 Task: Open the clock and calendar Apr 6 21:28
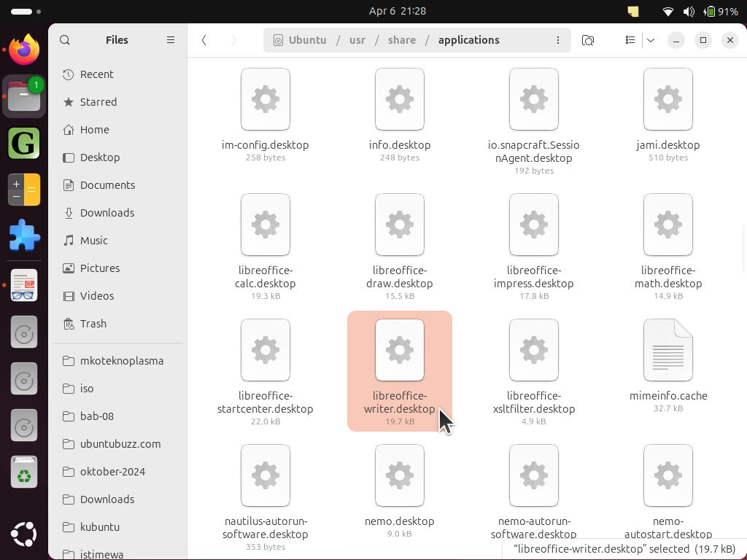coord(398,11)
